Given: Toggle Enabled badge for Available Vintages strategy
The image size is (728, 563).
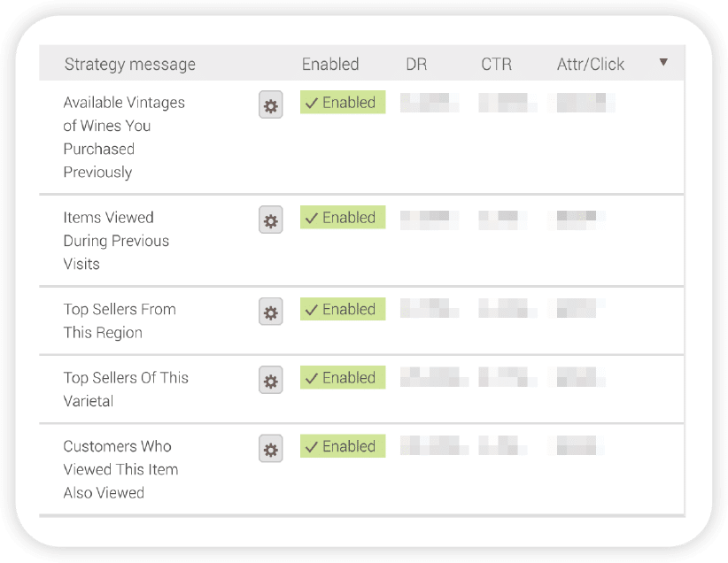Looking at the screenshot, I should (x=342, y=103).
